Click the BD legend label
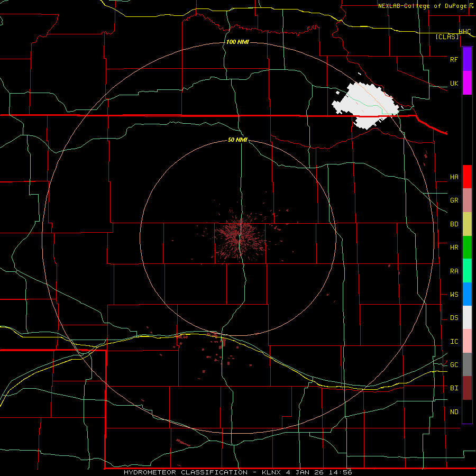476x476 pixels. pyautogui.click(x=454, y=224)
